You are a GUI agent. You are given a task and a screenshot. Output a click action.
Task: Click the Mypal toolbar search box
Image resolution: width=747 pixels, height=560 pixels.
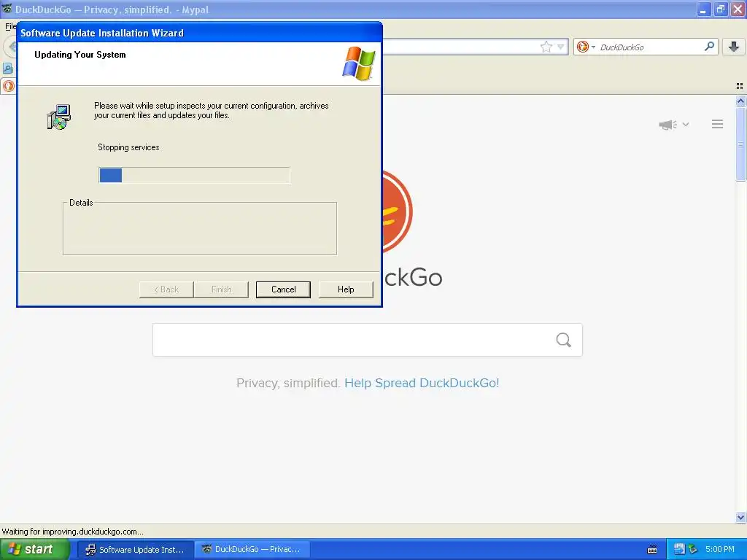click(x=646, y=47)
